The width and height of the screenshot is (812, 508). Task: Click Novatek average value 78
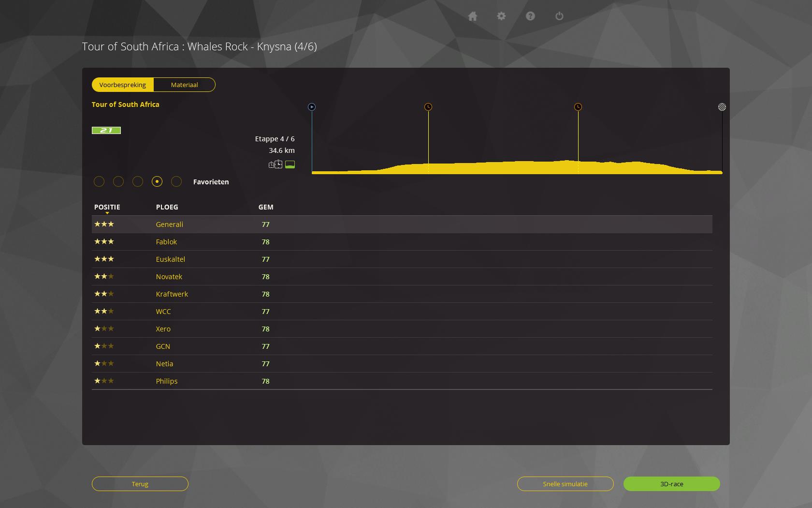tap(266, 277)
